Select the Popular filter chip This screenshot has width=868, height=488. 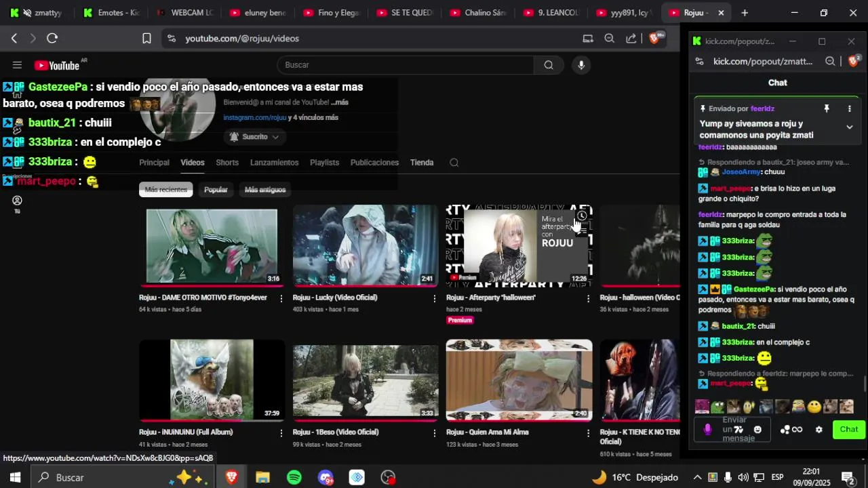216,190
